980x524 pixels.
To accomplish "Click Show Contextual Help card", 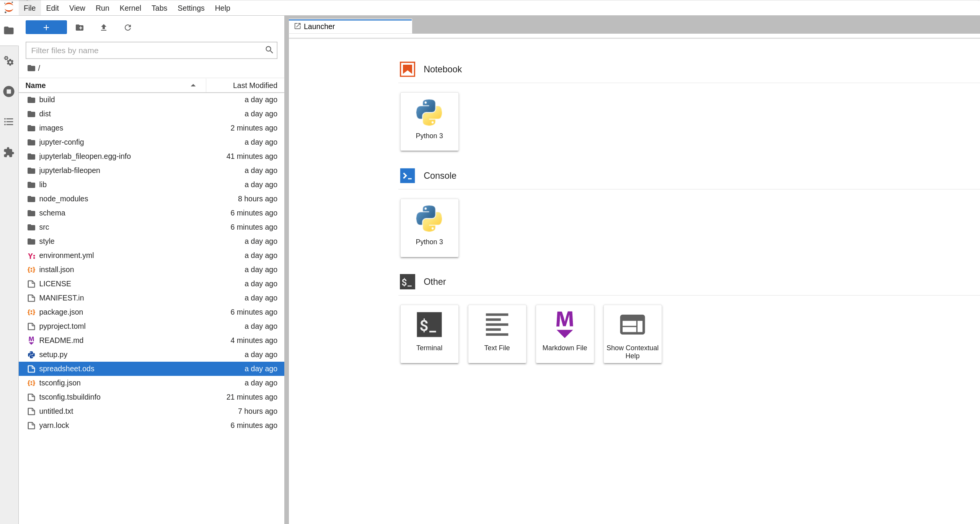I will pyautogui.click(x=632, y=334).
